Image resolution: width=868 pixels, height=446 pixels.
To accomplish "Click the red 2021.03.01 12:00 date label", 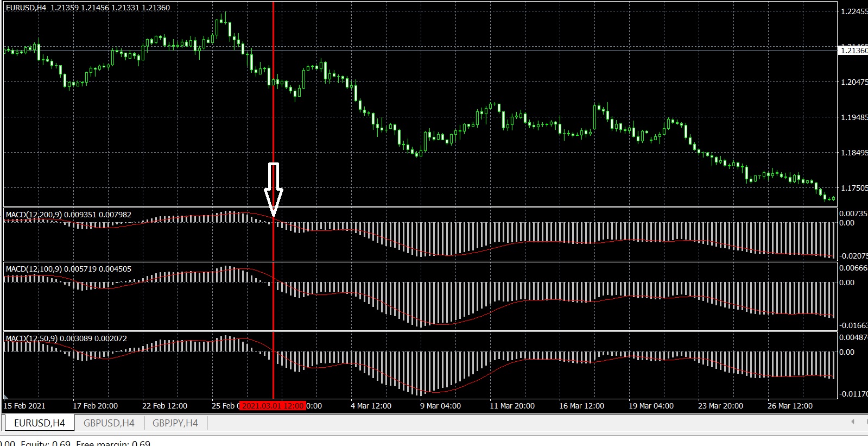I will point(273,406).
